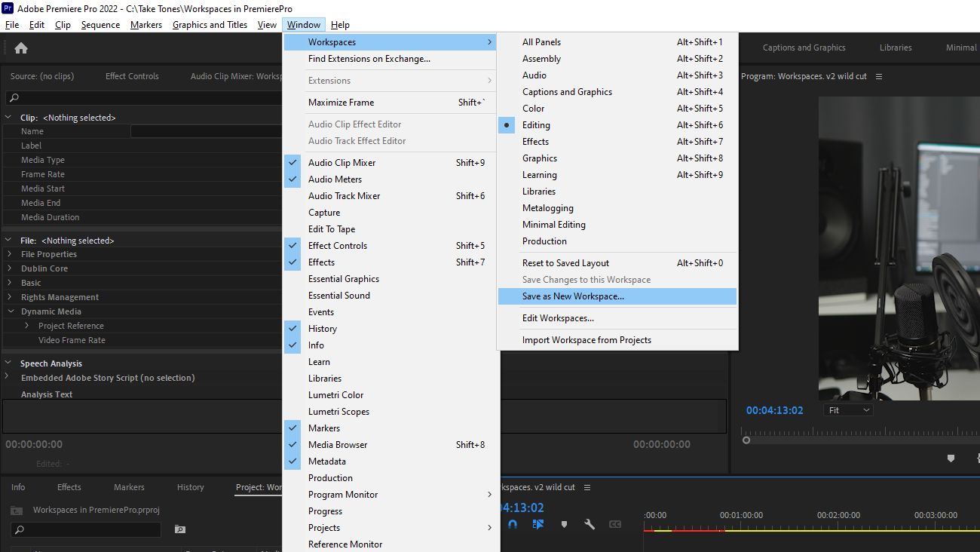
Task: Open the Sequence menu
Action: click(100, 25)
